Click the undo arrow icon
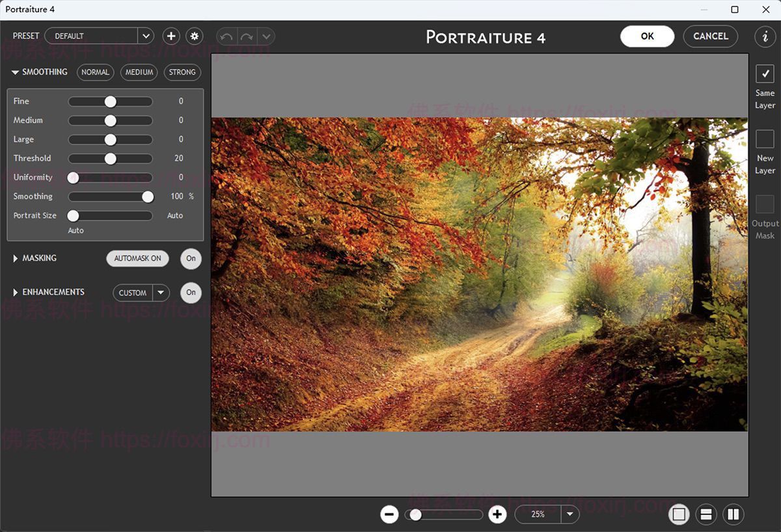781x532 pixels. point(226,36)
